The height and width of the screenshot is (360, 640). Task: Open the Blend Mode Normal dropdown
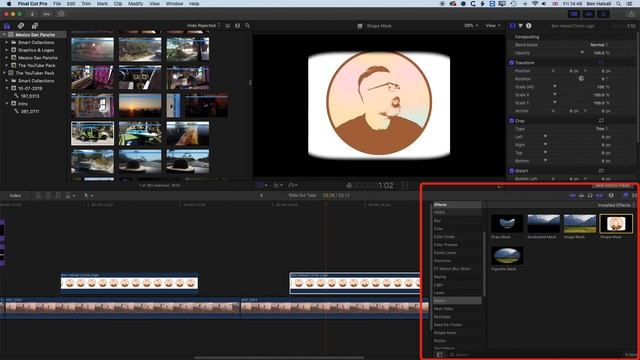(599, 44)
